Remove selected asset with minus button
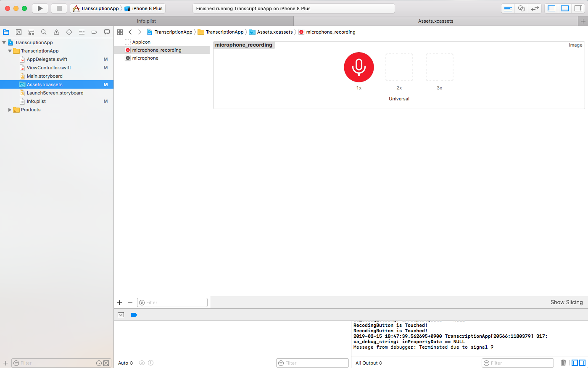588x368 pixels. pyautogui.click(x=130, y=302)
